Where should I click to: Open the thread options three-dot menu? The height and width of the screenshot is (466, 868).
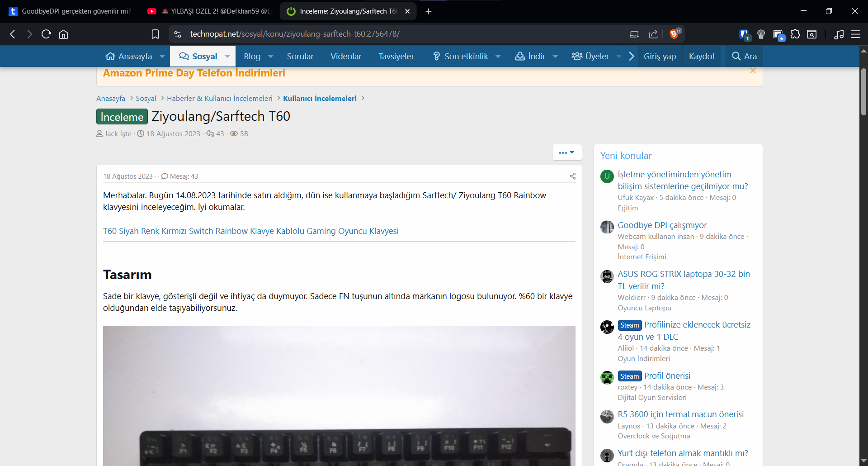click(567, 152)
